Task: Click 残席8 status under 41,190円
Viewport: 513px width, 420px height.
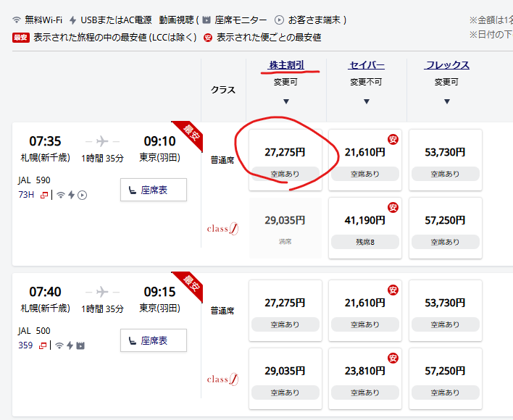Action: click(365, 242)
